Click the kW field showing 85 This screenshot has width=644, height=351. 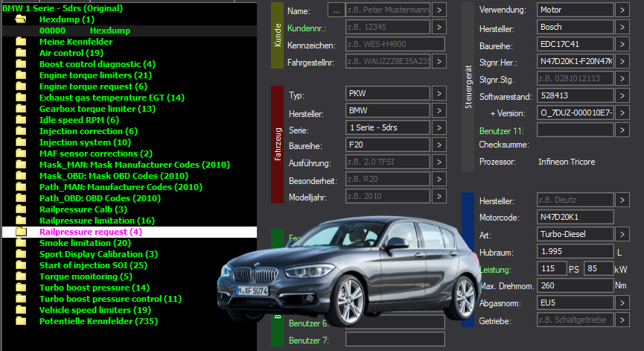coord(599,268)
